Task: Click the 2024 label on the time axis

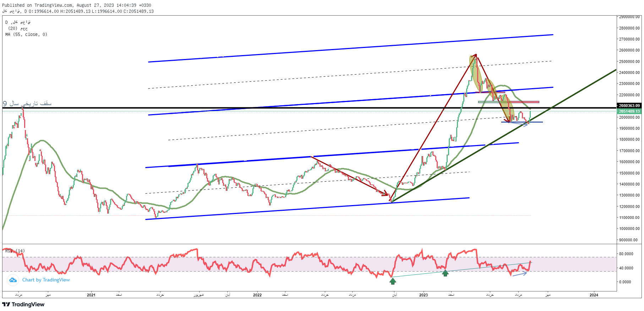Action: click(594, 295)
